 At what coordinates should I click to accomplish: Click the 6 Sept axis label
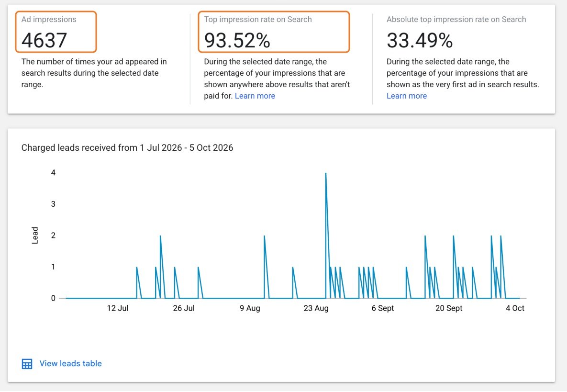(383, 308)
